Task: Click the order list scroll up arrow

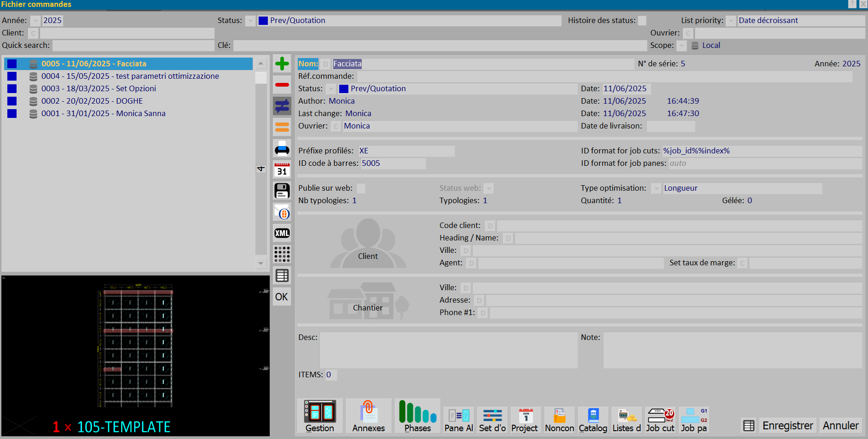Action: point(261,64)
